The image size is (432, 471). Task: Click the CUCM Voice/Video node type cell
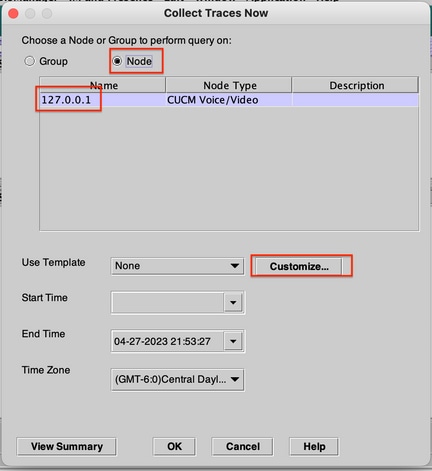pos(229,100)
